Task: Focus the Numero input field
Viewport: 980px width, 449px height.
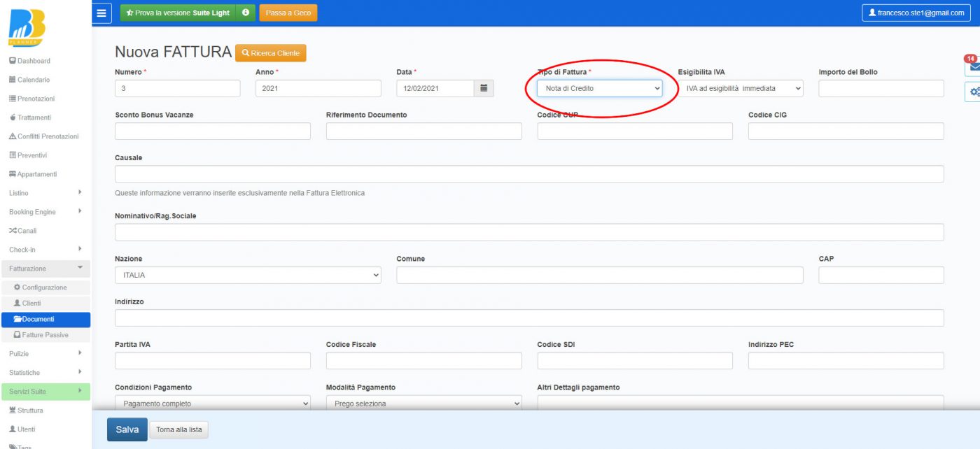Action: point(178,88)
